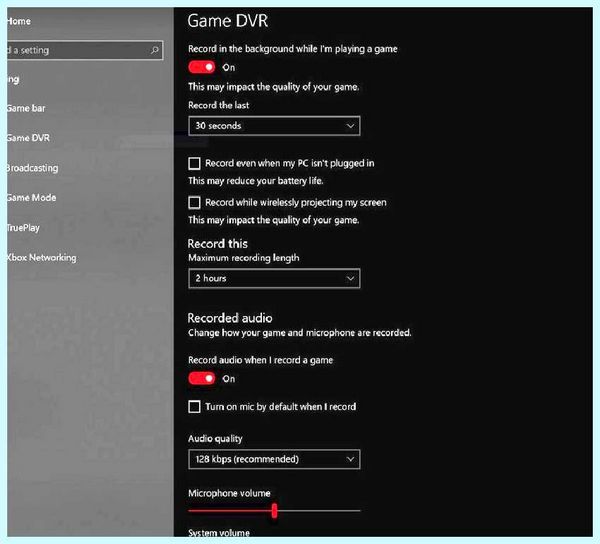The image size is (600, 544).
Task: Toggle Record audio when I record a game
Action: tap(202, 379)
